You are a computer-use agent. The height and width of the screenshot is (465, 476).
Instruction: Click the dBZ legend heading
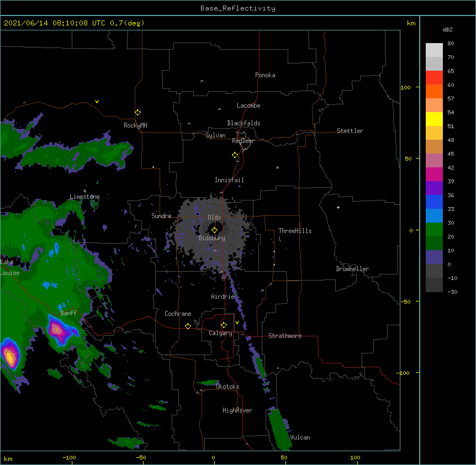coord(447,29)
